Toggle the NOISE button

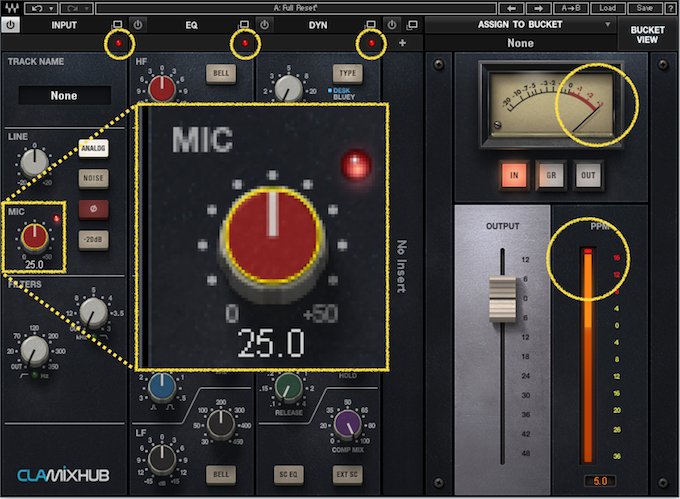(93, 178)
